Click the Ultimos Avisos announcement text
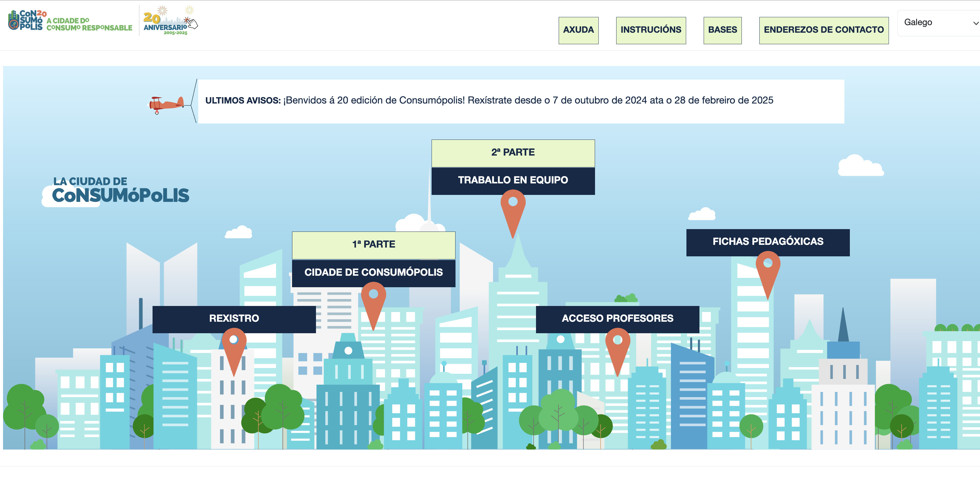 coord(489,100)
